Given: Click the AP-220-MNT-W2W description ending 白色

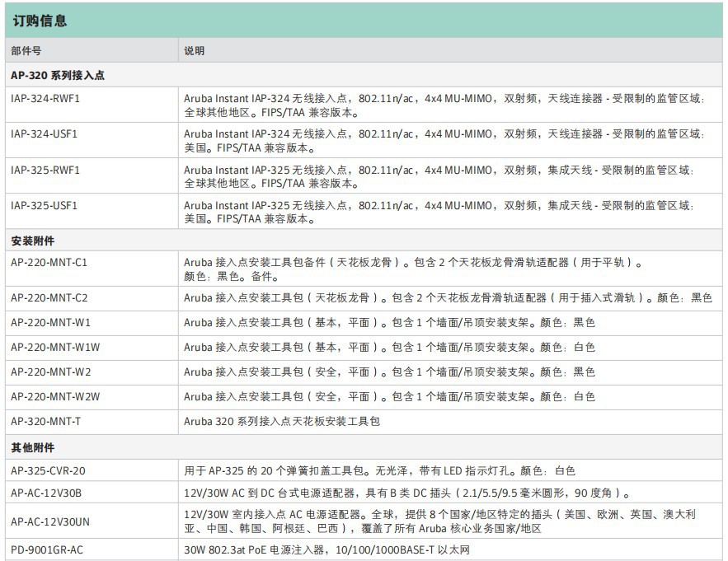Looking at the screenshot, I should (x=389, y=397).
